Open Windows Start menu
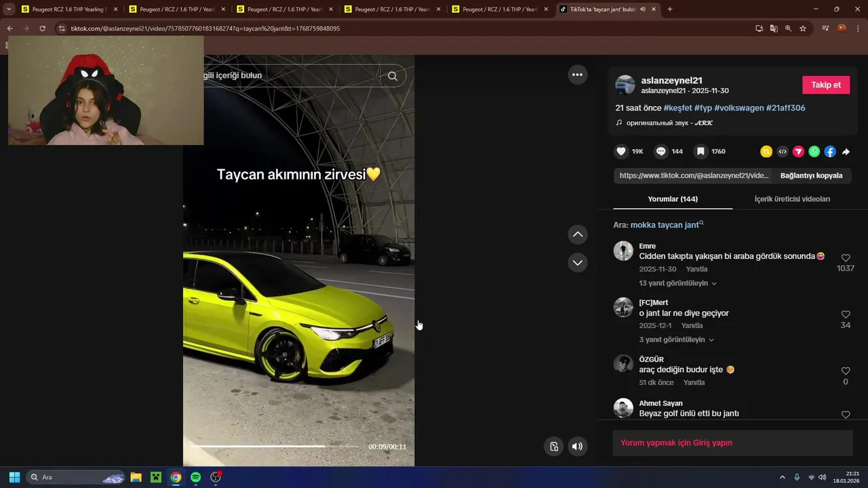 [14, 477]
